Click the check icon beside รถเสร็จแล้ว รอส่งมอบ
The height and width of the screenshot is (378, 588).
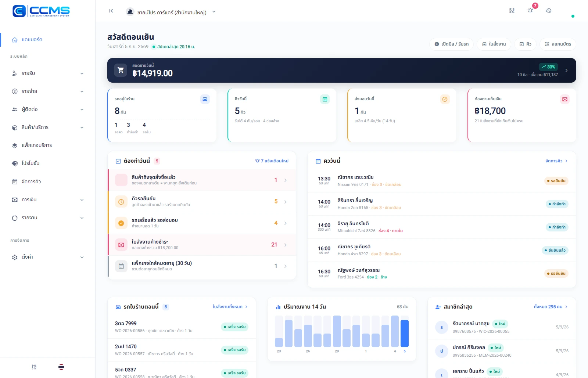pyautogui.click(x=121, y=223)
